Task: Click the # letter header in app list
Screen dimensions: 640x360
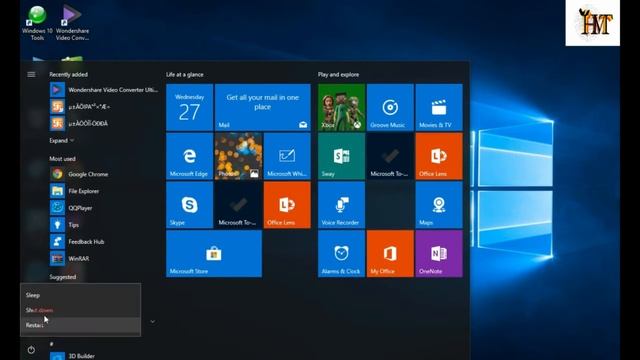Action: point(51,344)
